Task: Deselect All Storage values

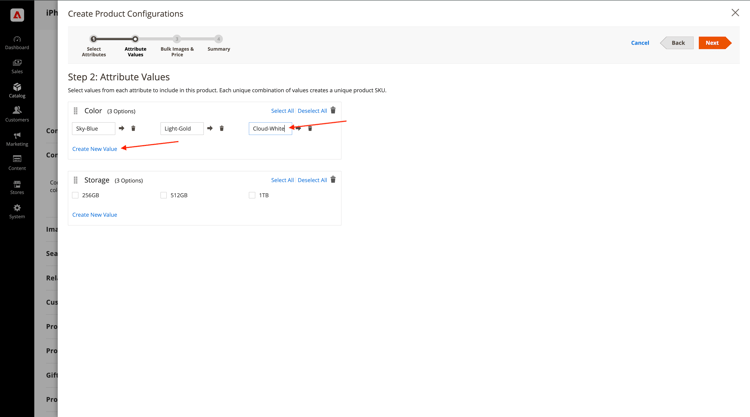Action: (312, 180)
